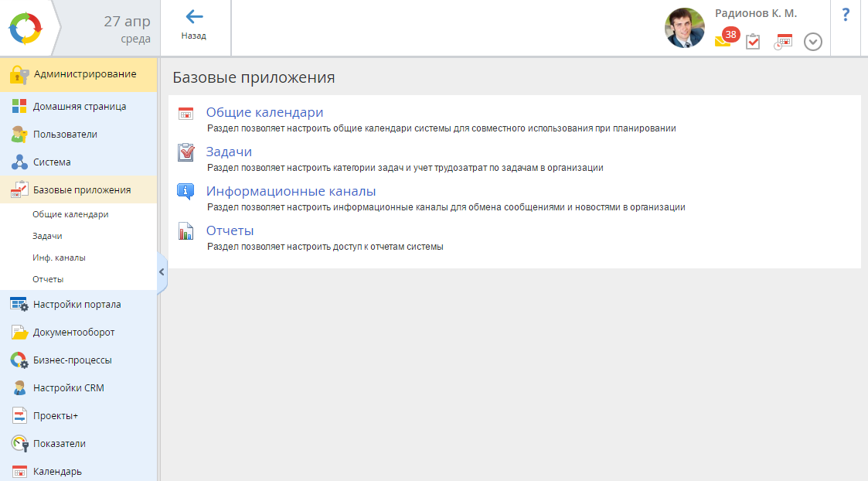
Task: Select Документооборот in the sidebar
Action: pyautogui.click(x=73, y=332)
